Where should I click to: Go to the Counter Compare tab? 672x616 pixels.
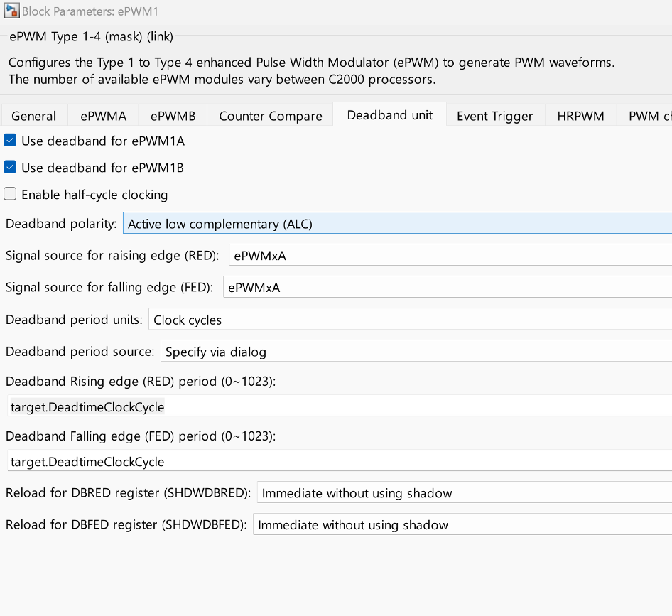[270, 116]
